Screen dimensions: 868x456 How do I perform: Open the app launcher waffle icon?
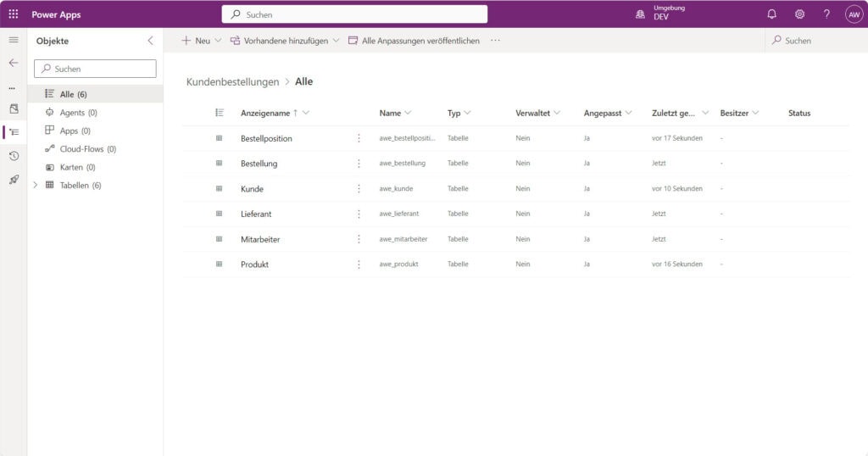click(x=14, y=14)
